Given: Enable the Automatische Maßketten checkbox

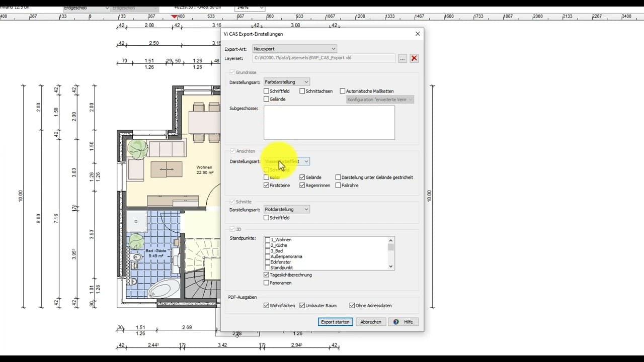Looking at the screenshot, I should pyautogui.click(x=343, y=91).
